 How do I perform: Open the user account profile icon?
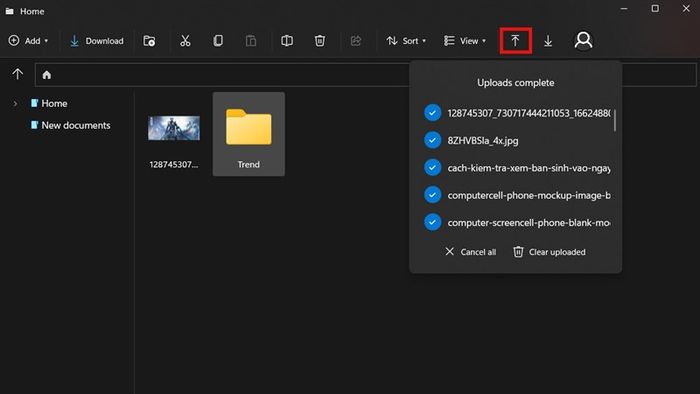tap(583, 41)
